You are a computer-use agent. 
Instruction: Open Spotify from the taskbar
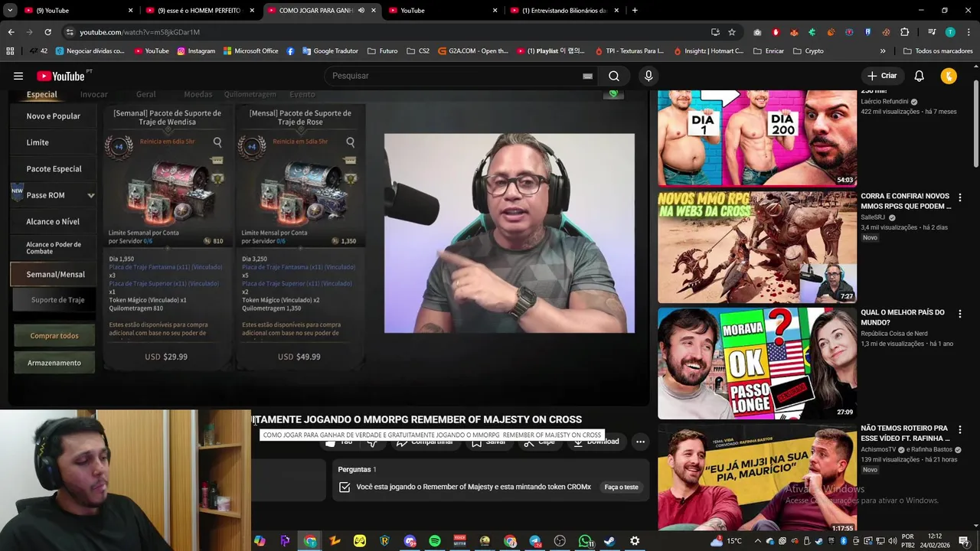click(x=434, y=541)
